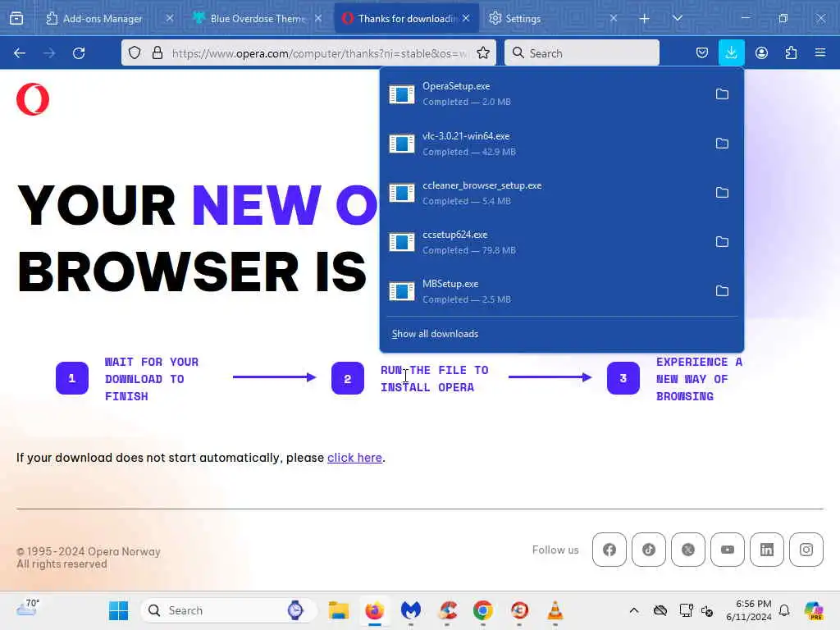The image size is (840, 630).
Task: Save page to Pocket
Action: pyautogui.click(x=702, y=52)
